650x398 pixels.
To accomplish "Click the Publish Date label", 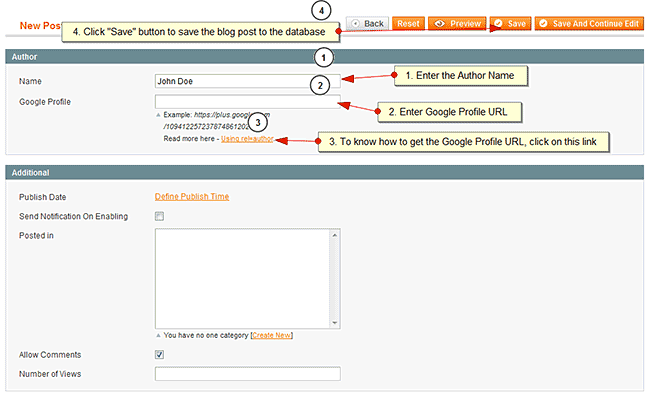I will point(43,197).
